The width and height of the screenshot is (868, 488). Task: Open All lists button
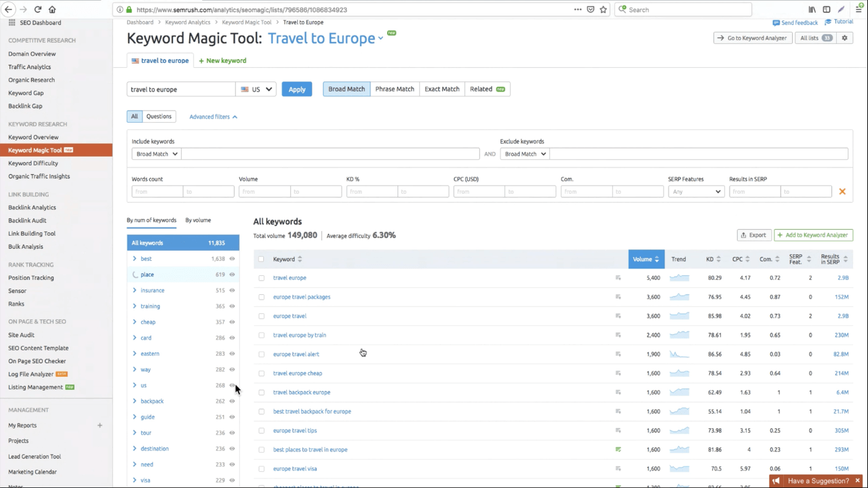[x=816, y=38]
